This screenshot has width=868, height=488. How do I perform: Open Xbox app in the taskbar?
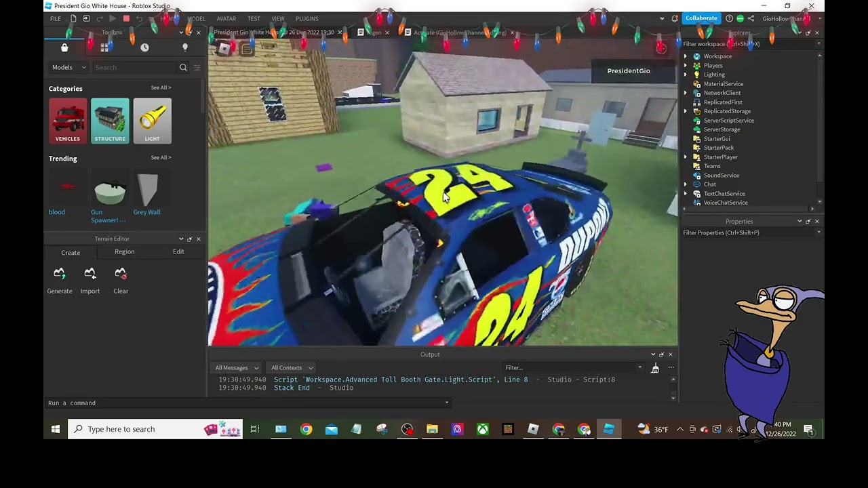pyautogui.click(x=482, y=429)
